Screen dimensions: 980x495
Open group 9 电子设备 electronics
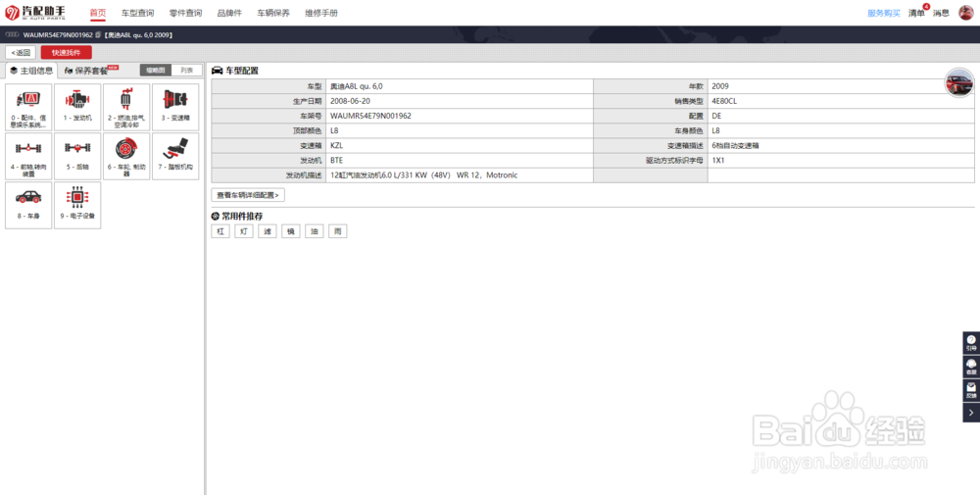click(x=77, y=205)
